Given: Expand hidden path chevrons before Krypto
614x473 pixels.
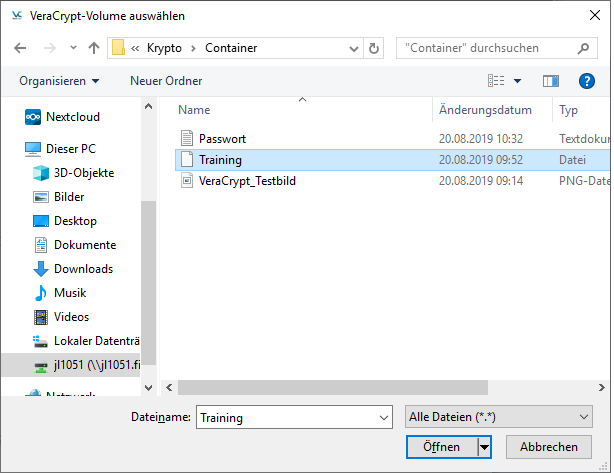Looking at the screenshot, I should pyautogui.click(x=135, y=49).
